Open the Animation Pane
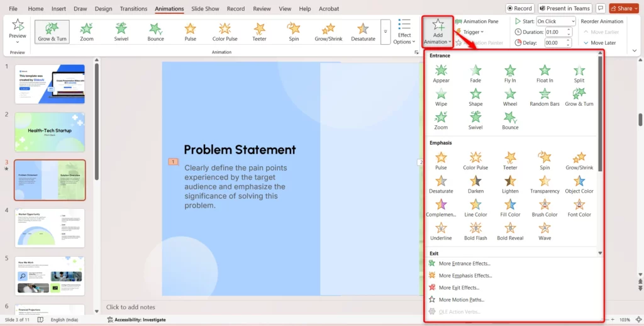The width and height of the screenshot is (644, 326). pyautogui.click(x=477, y=21)
